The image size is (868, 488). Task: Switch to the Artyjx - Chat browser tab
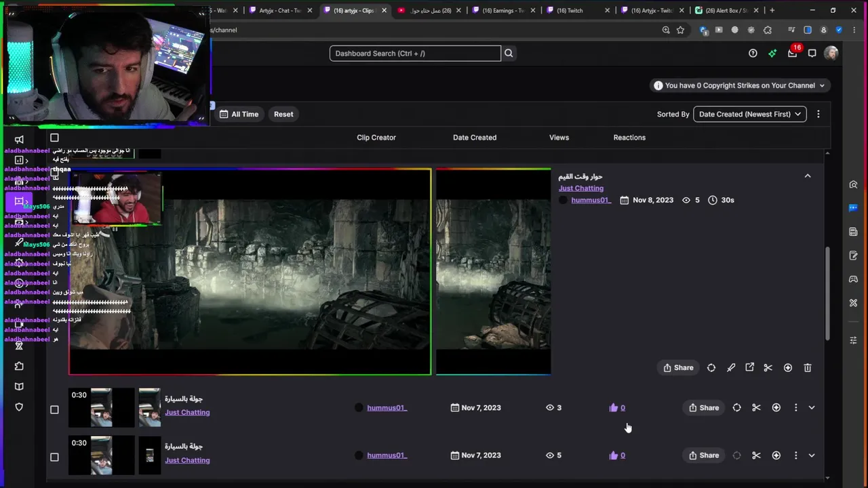(279, 10)
